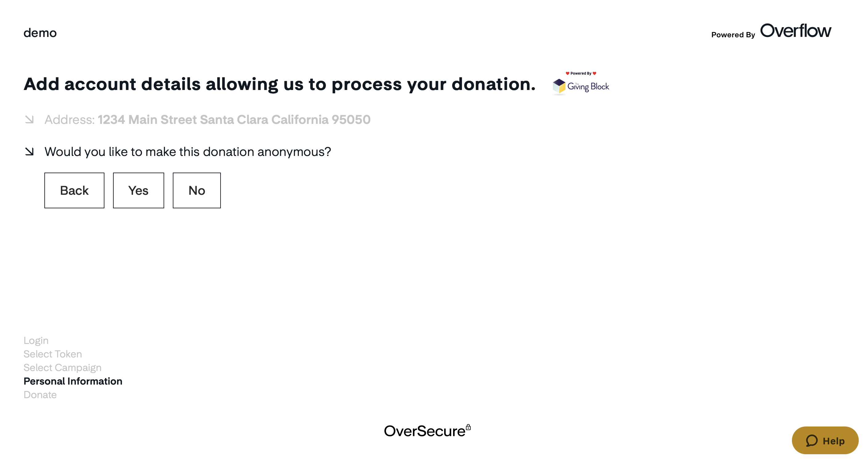Viewport: 868px width, 461px height.
Task: Click the arrow icon beside the anonymous question
Action: point(29,152)
